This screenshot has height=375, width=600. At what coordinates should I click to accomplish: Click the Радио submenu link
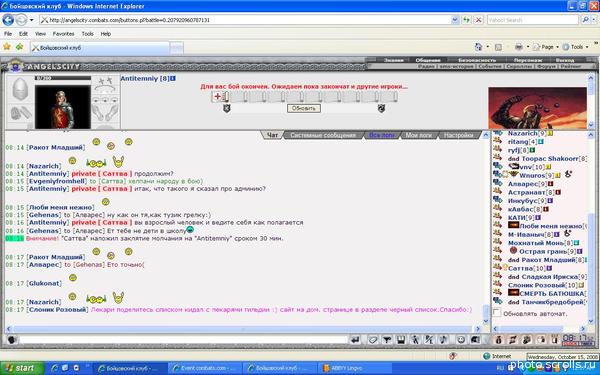click(x=426, y=66)
